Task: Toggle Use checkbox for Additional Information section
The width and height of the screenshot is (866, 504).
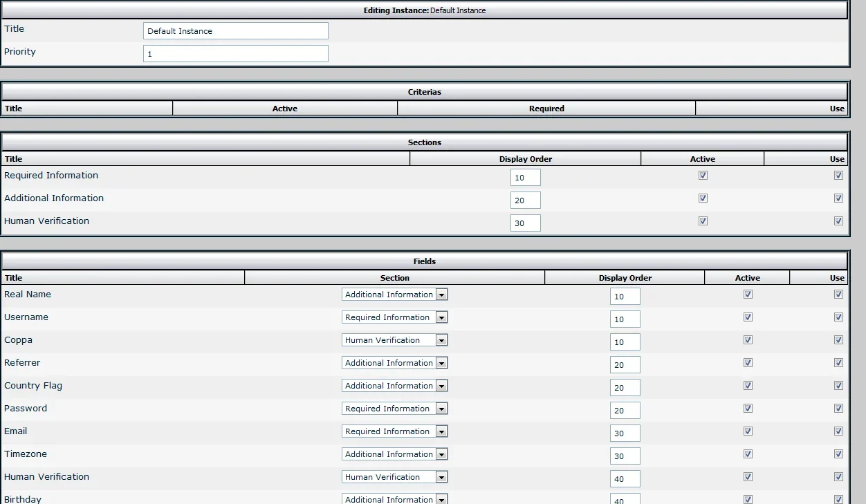Action: tap(838, 198)
